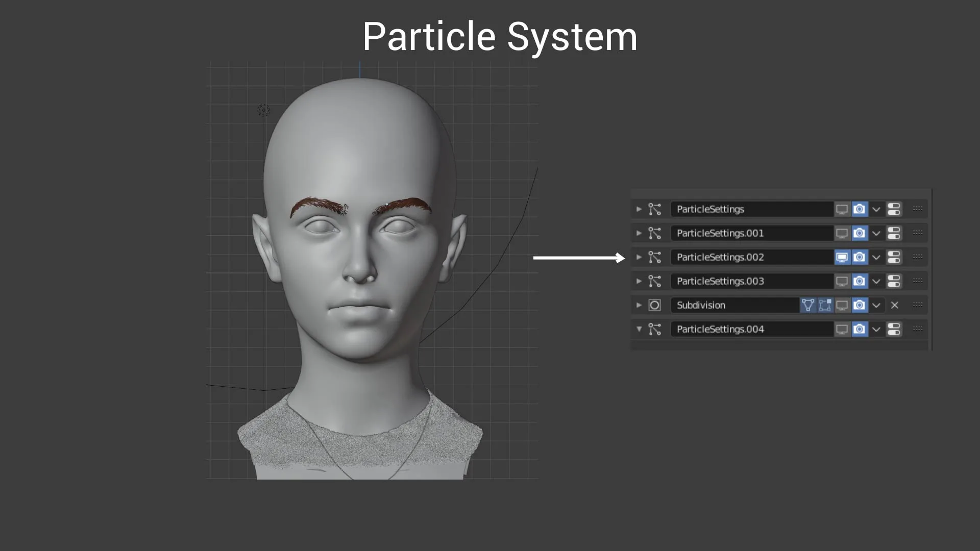Disable viewport display for ParticleSettings.002
This screenshot has height=551, width=980.
[x=842, y=257]
